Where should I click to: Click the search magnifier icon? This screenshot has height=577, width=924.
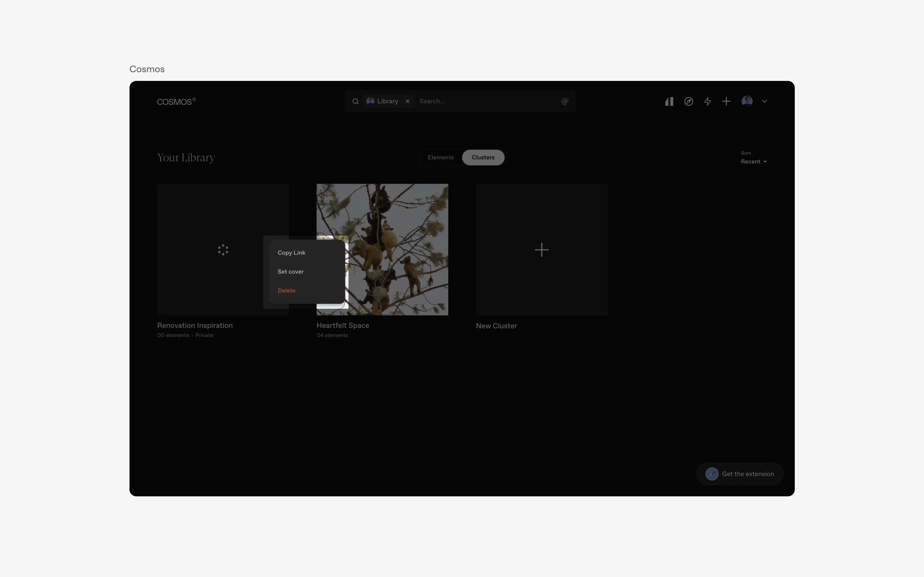(355, 101)
